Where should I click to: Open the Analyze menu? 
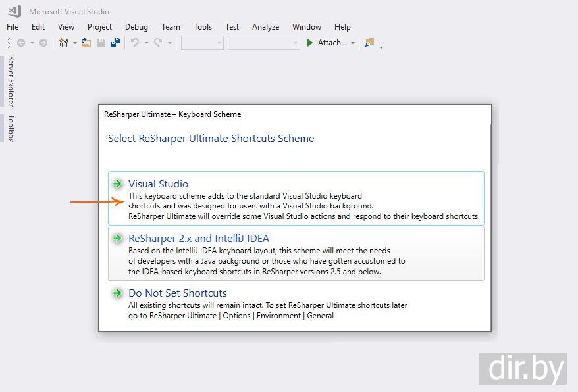tap(265, 27)
